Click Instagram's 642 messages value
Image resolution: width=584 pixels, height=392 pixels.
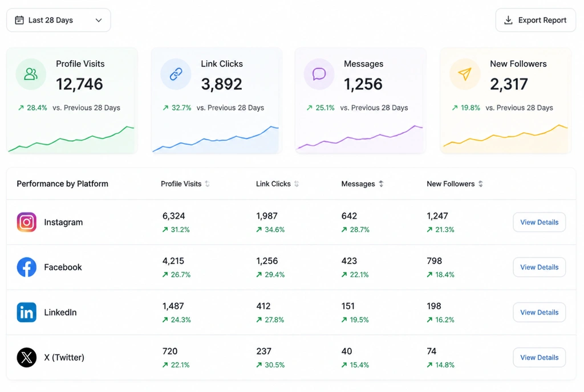coord(349,216)
